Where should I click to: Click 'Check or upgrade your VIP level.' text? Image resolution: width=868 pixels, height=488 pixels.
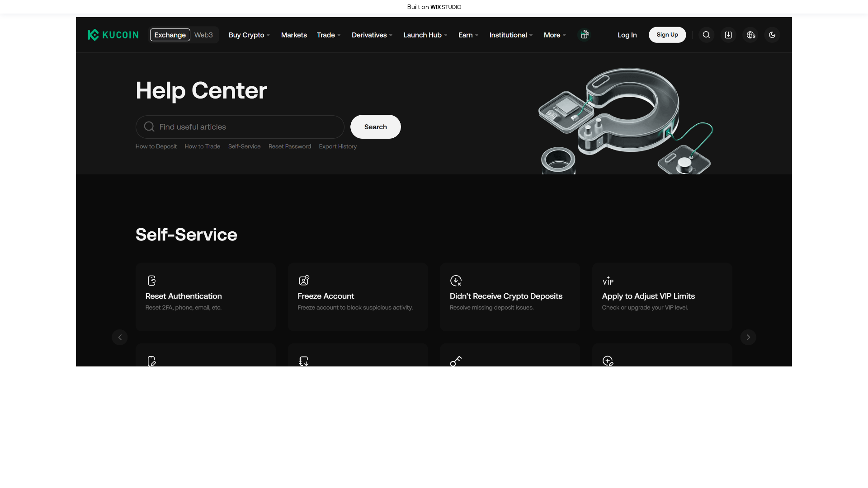(x=645, y=308)
